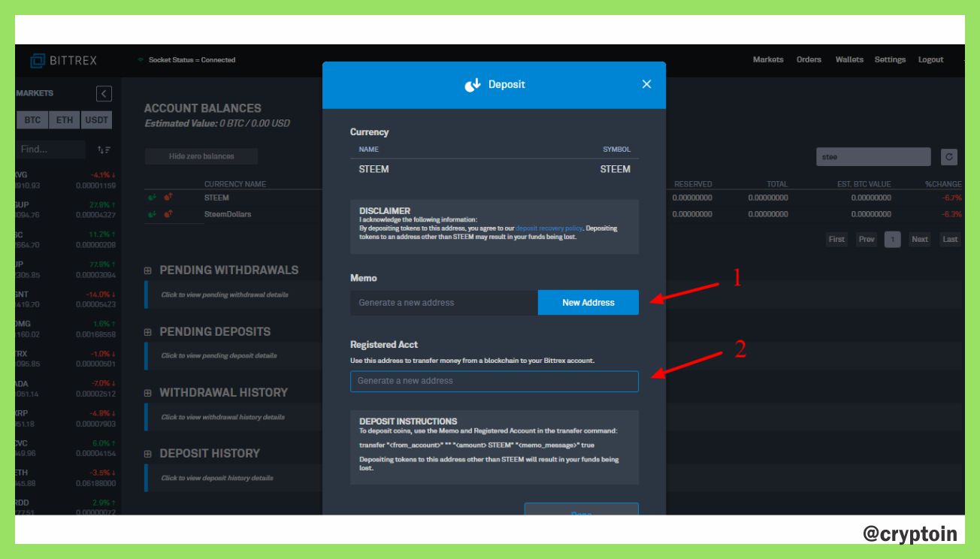Open the market sort order icon
This screenshot has height=559, width=980.
pyautogui.click(x=104, y=150)
